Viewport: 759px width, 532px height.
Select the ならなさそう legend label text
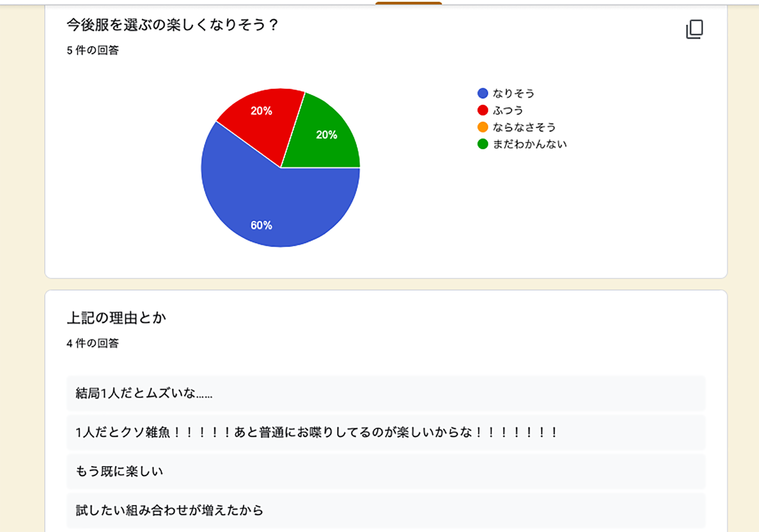click(524, 127)
